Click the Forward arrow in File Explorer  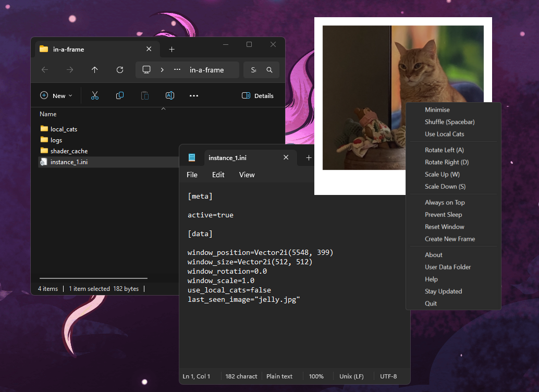[70, 70]
